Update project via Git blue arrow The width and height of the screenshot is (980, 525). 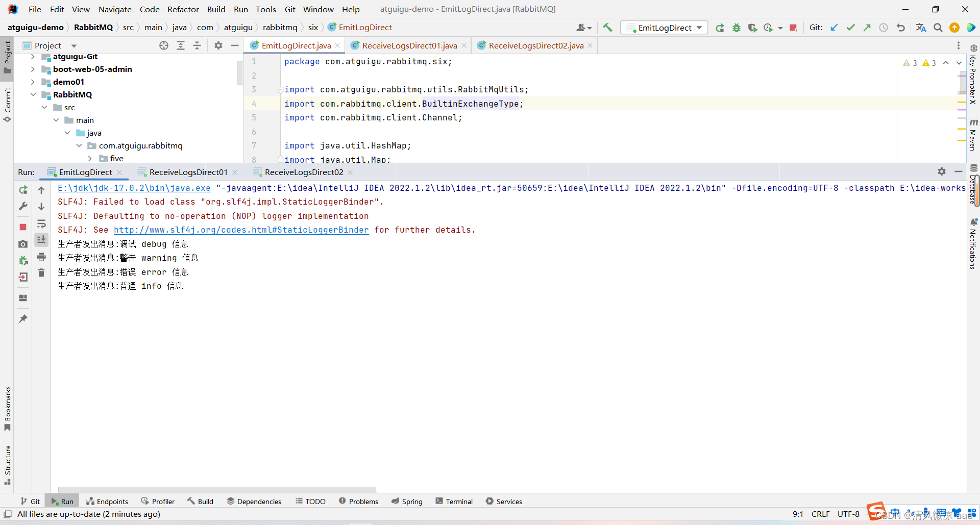click(x=834, y=28)
